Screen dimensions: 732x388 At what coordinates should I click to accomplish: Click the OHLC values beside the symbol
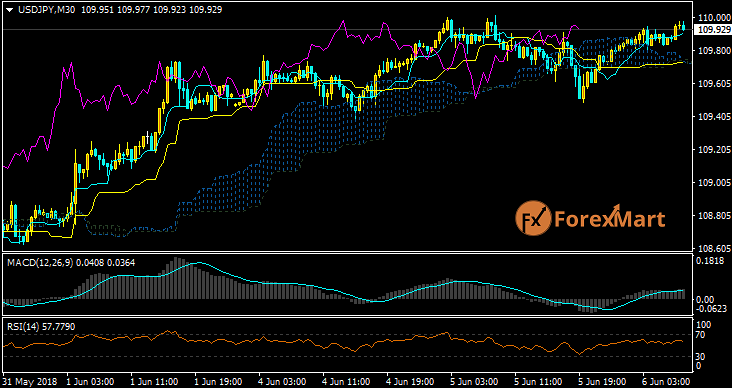click(x=152, y=10)
